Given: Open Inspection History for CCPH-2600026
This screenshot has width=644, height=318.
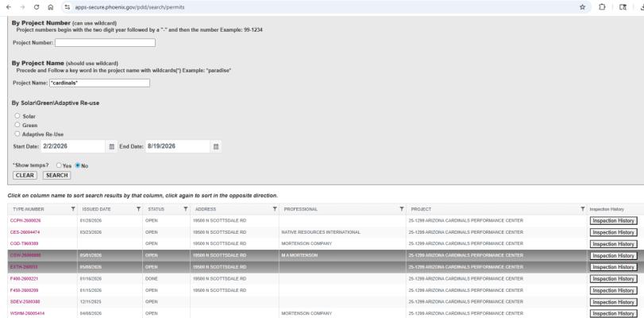Looking at the screenshot, I should click(x=614, y=221).
